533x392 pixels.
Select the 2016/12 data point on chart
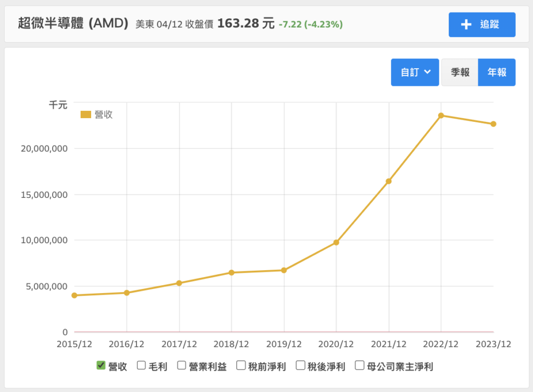[127, 293]
